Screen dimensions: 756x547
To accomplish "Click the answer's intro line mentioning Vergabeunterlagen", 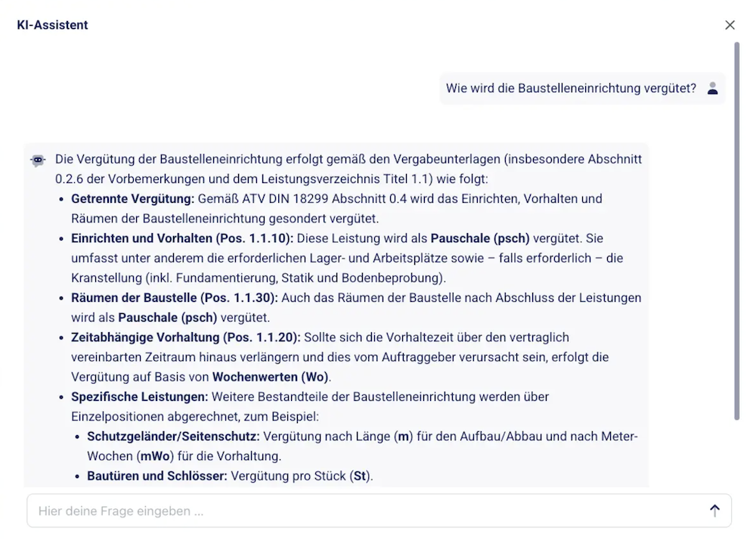I will [348, 160].
